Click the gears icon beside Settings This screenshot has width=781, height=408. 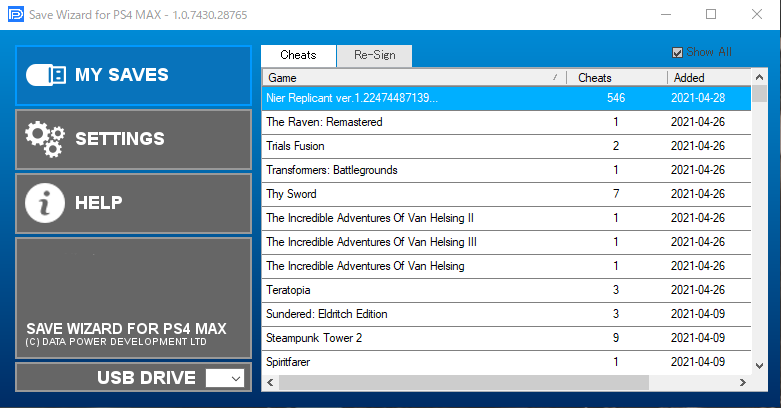click(x=45, y=139)
